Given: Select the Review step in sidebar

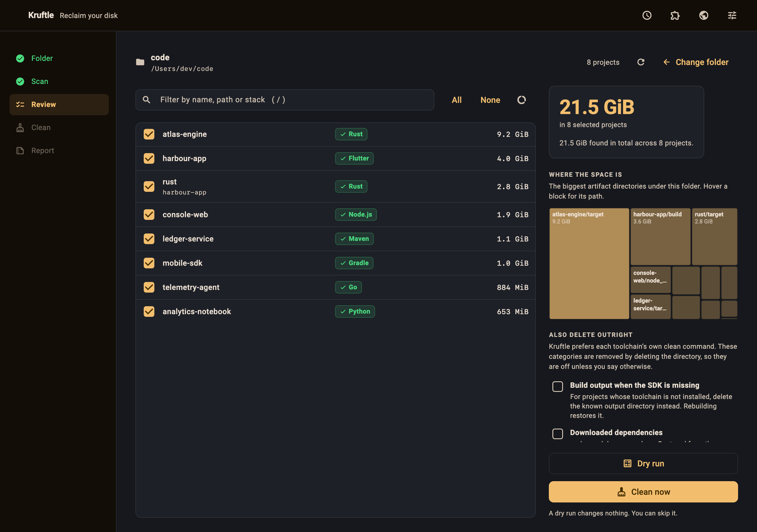Looking at the screenshot, I should point(59,105).
